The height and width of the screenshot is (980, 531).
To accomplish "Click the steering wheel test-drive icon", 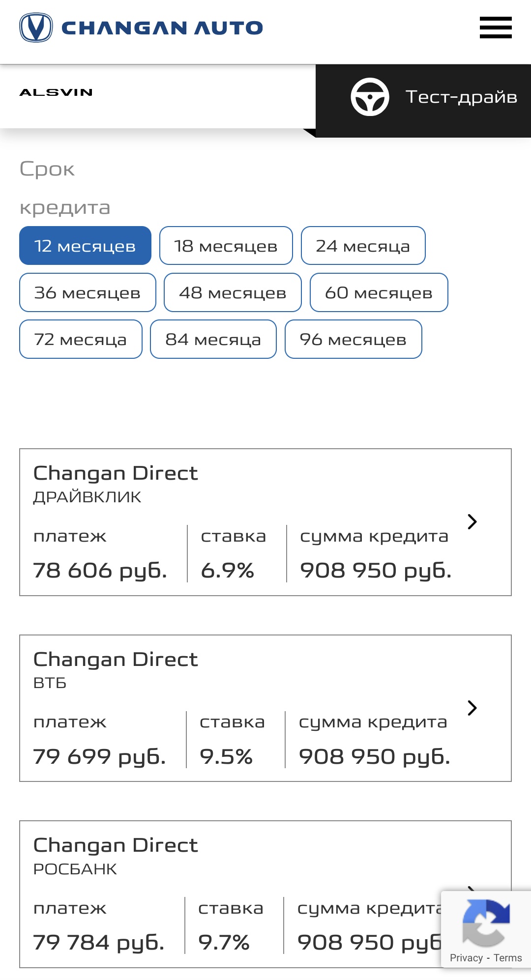I will pyautogui.click(x=370, y=97).
